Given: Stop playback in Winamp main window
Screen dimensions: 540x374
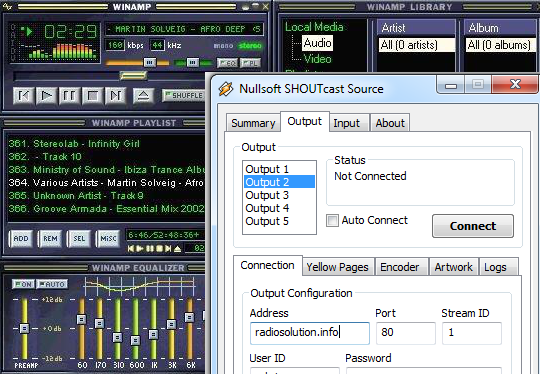Looking at the screenshot, I should (x=93, y=95).
